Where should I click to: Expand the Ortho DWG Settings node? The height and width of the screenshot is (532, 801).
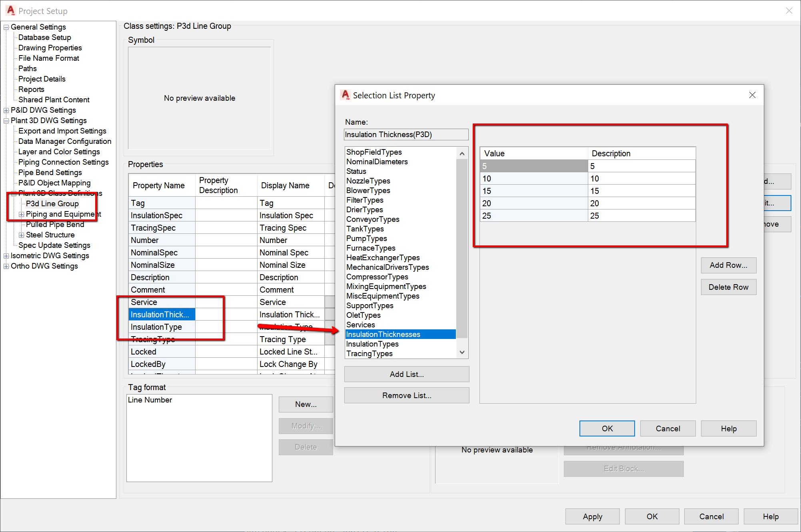[x=6, y=266]
